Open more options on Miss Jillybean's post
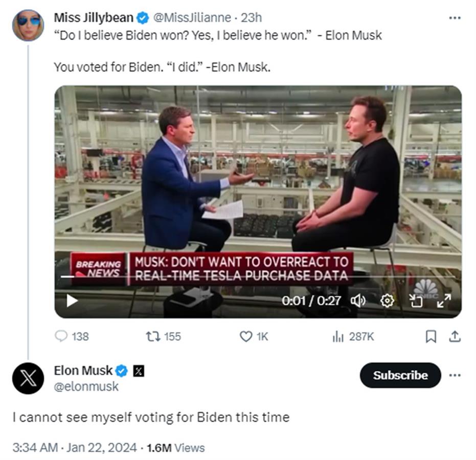476x460 pixels. (455, 18)
